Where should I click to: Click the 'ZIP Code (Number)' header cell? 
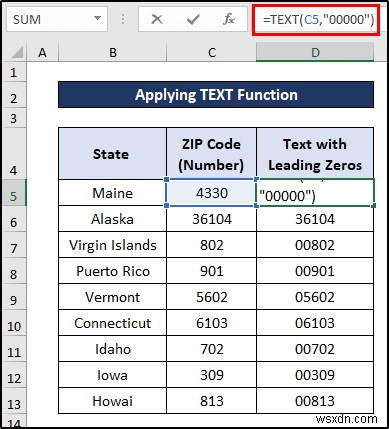point(212,153)
